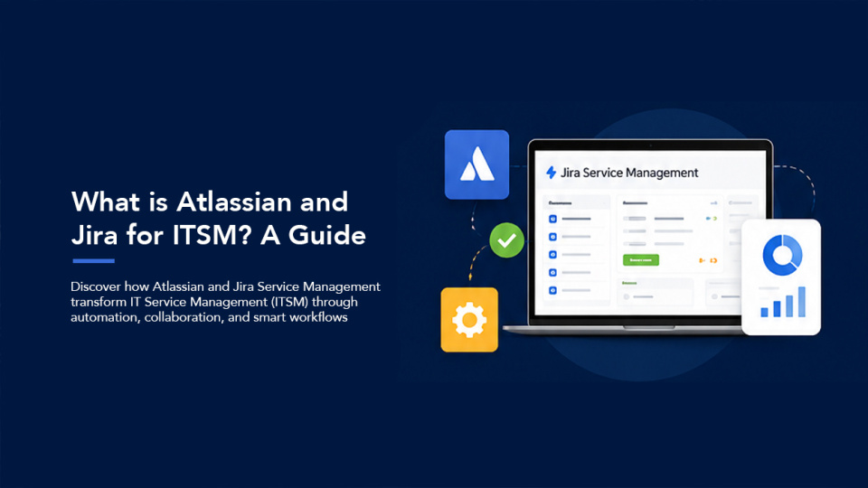The width and height of the screenshot is (868, 488).
Task: Click the green checkmark circle
Action: pyautogui.click(x=506, y=240)
